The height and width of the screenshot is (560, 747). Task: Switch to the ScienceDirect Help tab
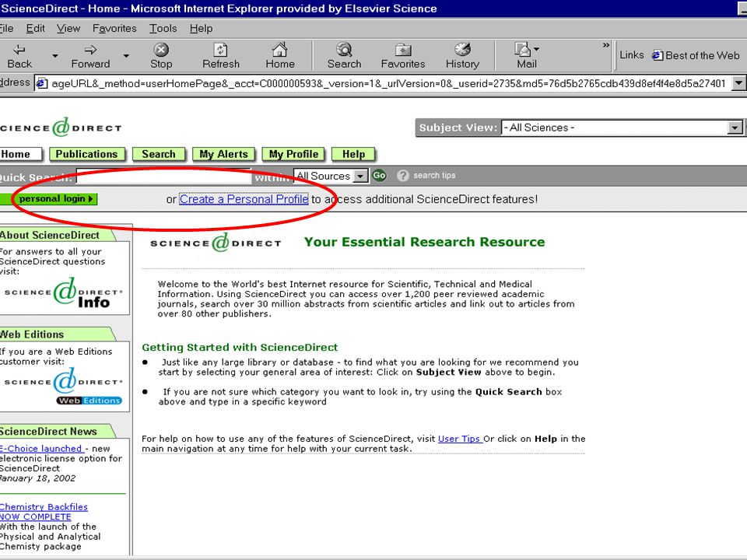[x=353, y=154]
